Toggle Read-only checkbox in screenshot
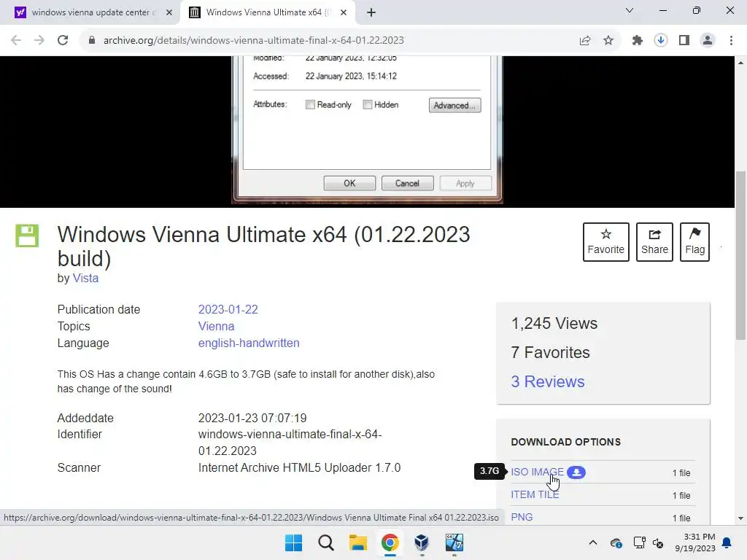The height and width of the screenshot is (560, 747). 310,105
